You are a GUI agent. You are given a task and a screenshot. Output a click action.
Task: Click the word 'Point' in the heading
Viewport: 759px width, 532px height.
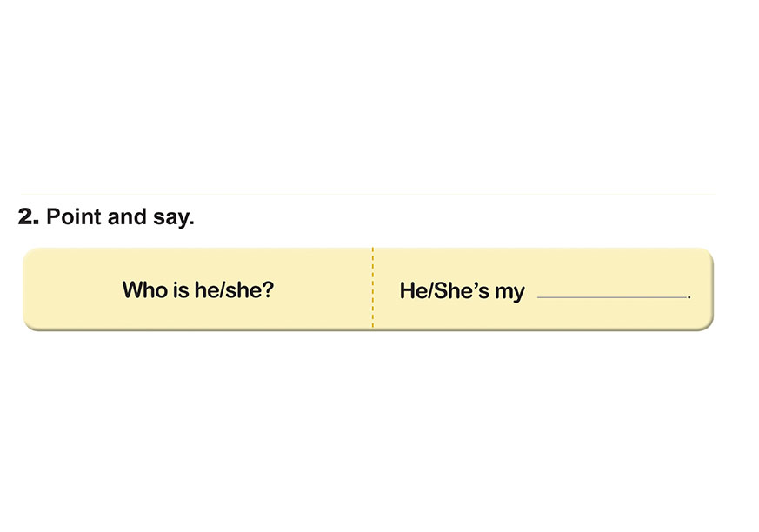click(x=71, y=217)
